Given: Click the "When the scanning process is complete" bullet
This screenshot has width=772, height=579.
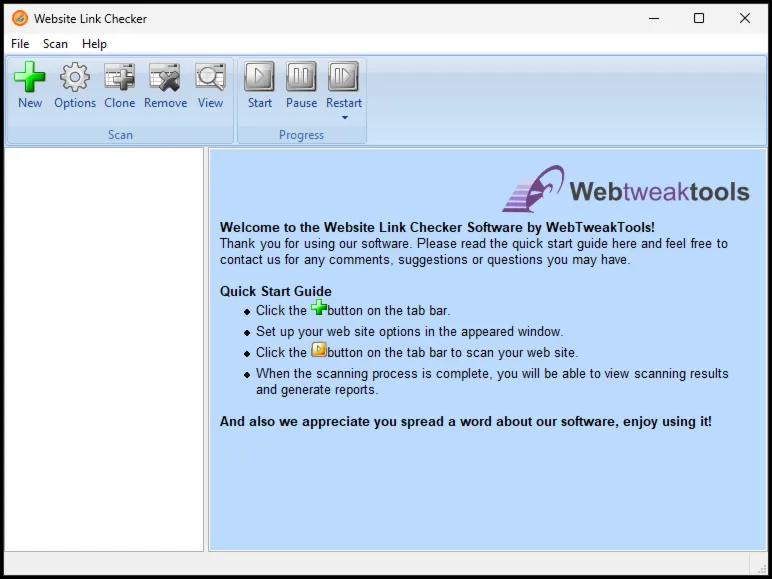Looking at the screenshot, I should [492, 382].
